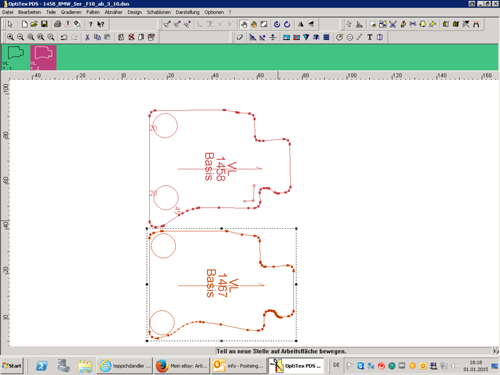Rotate piece counterclockwise icon
This screenshot has height=375, width=500.
(x=277, y=24)
